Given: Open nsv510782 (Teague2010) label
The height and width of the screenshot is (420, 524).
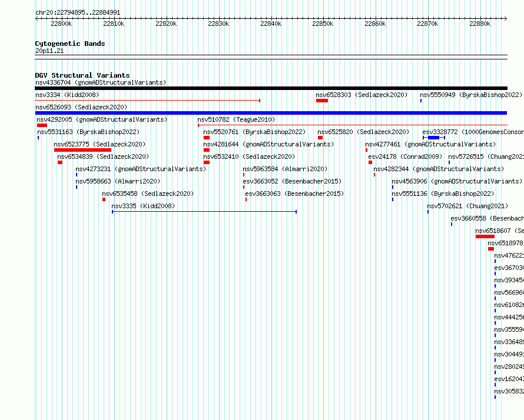Looking at the screenshot, I should [236, 119].
